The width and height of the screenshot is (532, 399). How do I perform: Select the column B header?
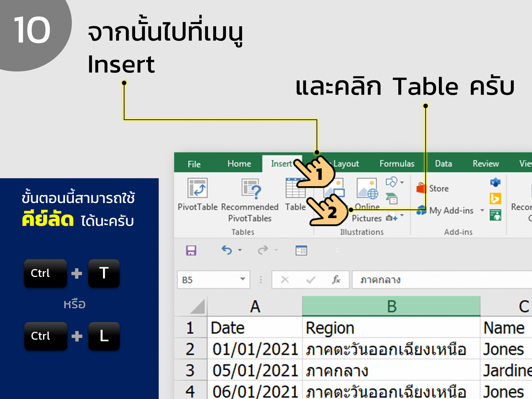(391, 306)
